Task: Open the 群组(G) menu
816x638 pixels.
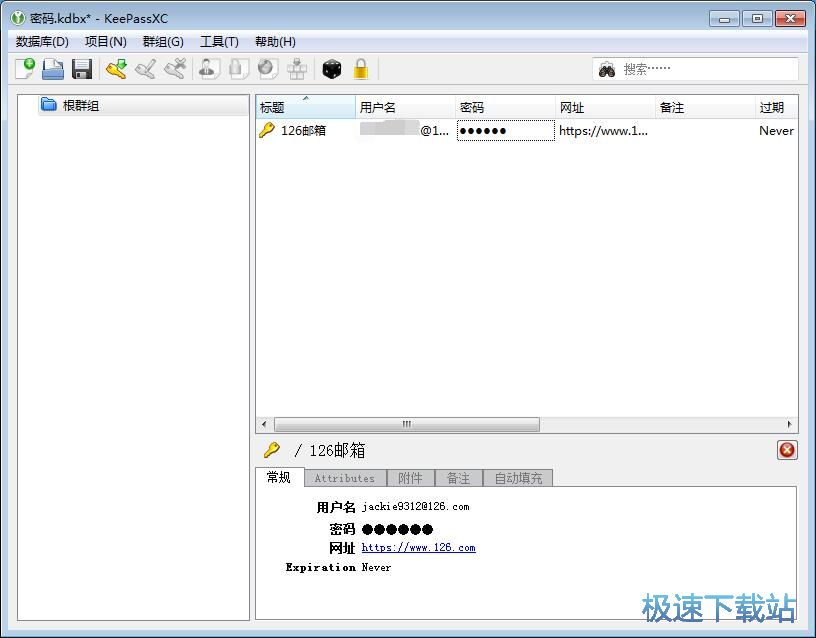Action: pyautogui.click(x=163, y=42)
